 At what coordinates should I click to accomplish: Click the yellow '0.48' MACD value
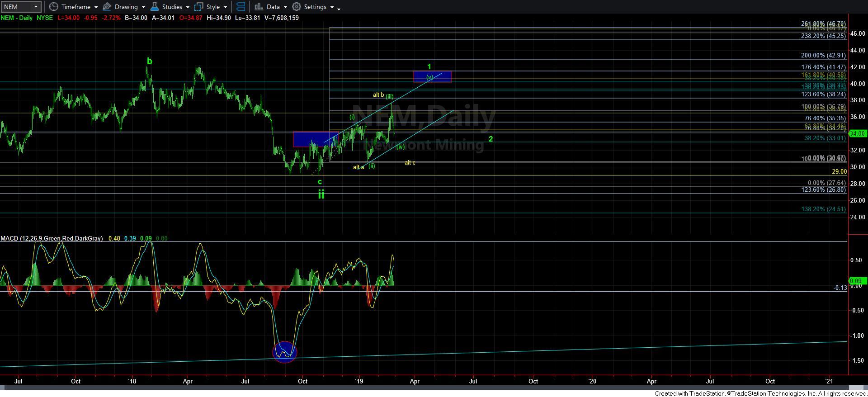114,238
